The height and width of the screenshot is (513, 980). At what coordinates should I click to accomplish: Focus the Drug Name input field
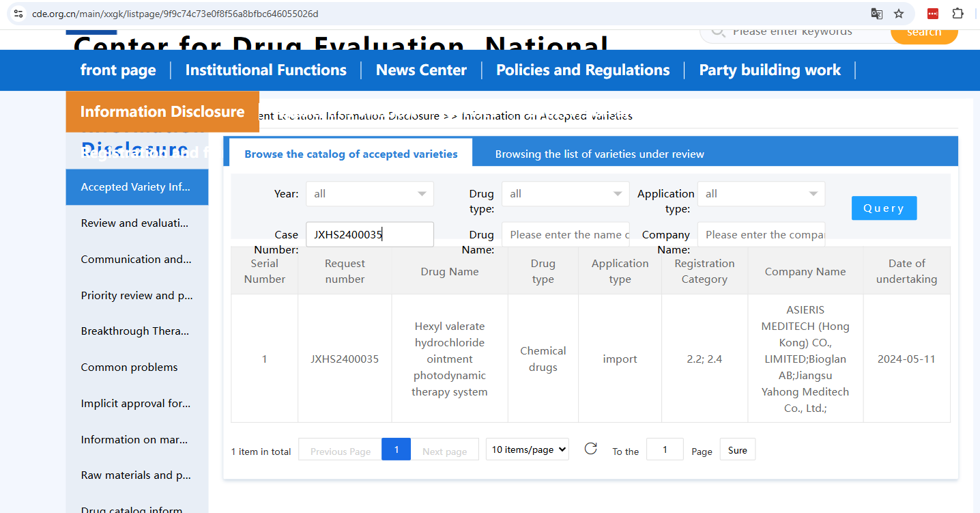565,235
